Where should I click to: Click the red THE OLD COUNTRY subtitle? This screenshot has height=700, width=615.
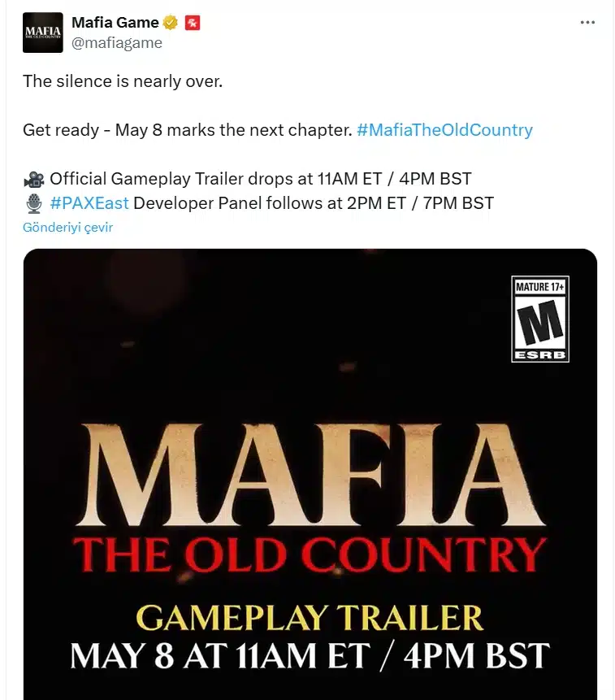[310, 555]
